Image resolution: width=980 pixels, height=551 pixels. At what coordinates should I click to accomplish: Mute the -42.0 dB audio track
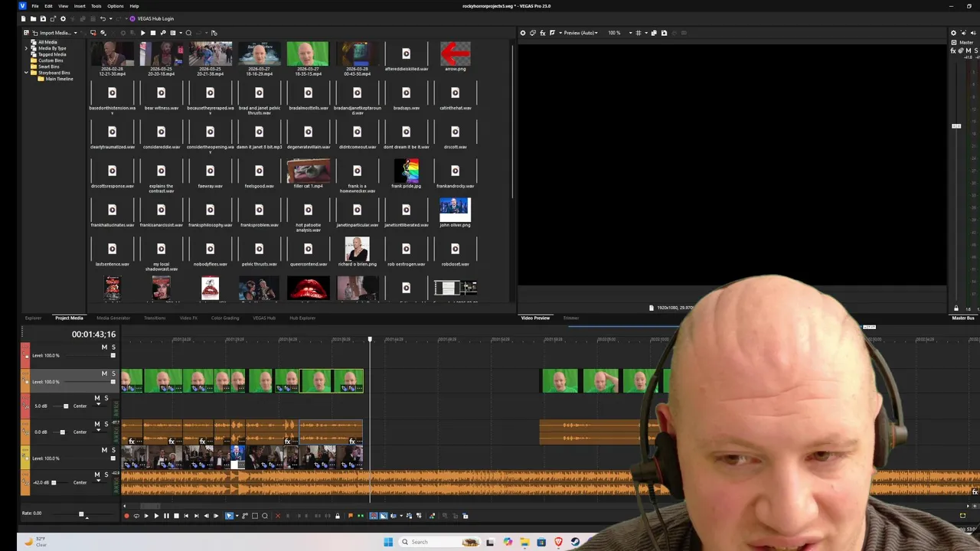coord(96,475)
